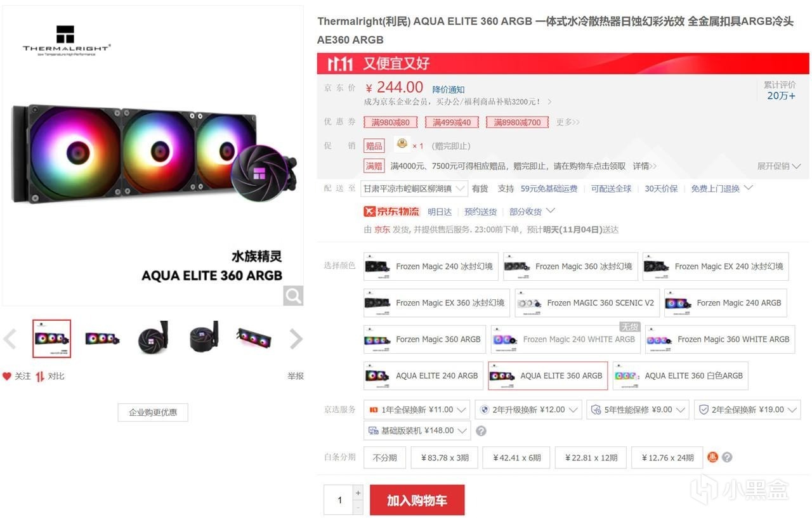Open the delivery address dropdown 甘肃平凉市
812x518 pixels.
pos(414,188)
